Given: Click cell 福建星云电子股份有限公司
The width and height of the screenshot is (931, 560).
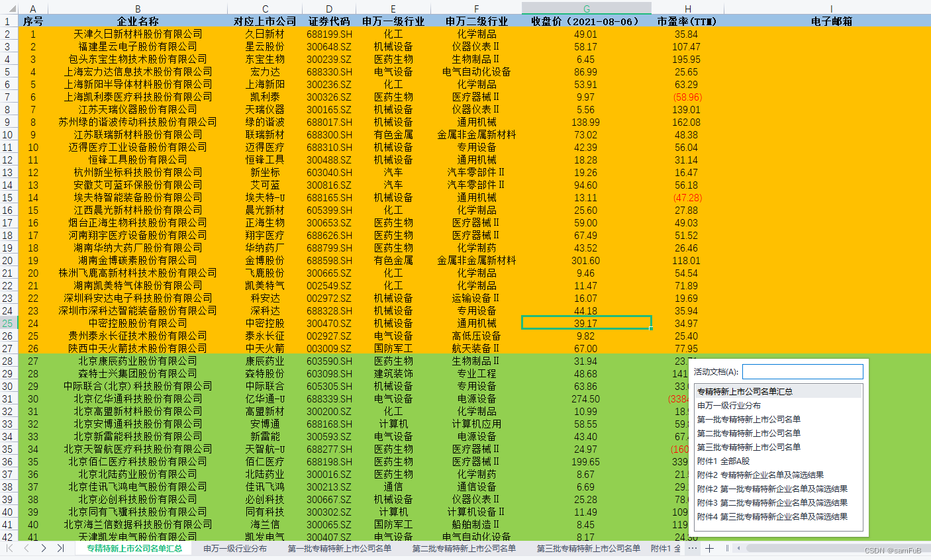Looking at the screenshot, I should [138, 46].
